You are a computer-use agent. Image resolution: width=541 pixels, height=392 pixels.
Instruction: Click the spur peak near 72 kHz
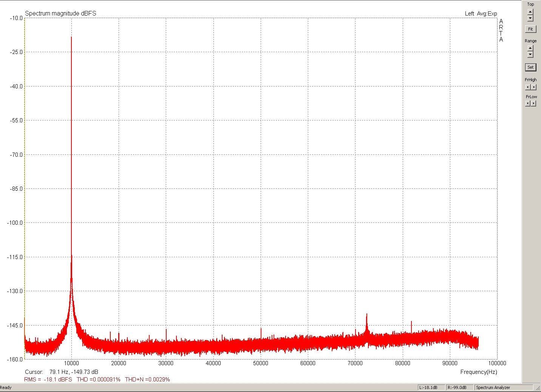[x=366, y=315]
